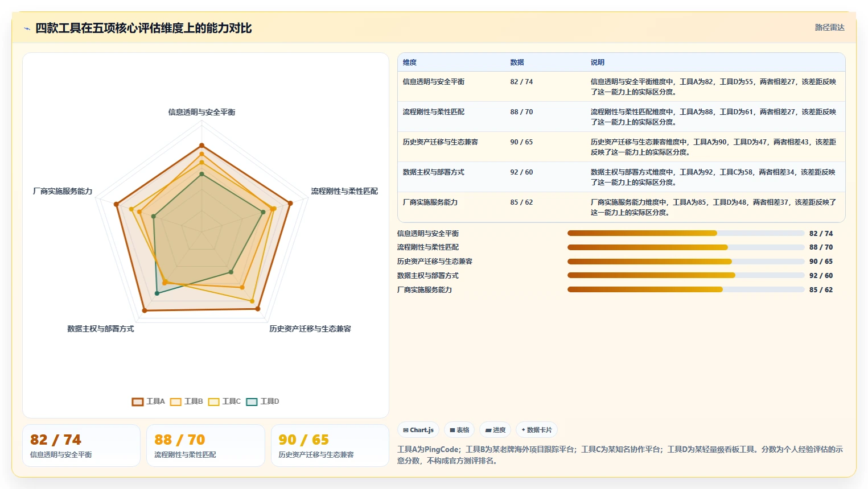Click description of 数据主权 row mentioning 相差34
The width and height of the screenshot is (868, 489).
[713, 177]
